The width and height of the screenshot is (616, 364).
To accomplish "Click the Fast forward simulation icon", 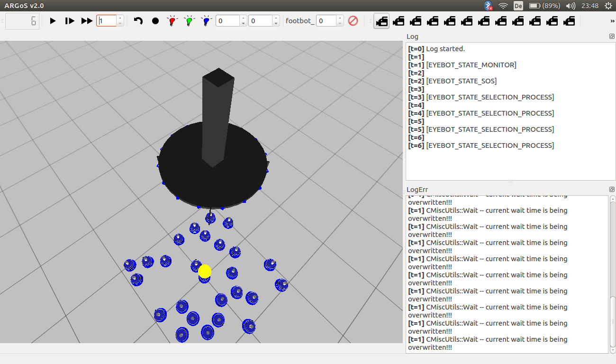I will click(x=87, y=21).
